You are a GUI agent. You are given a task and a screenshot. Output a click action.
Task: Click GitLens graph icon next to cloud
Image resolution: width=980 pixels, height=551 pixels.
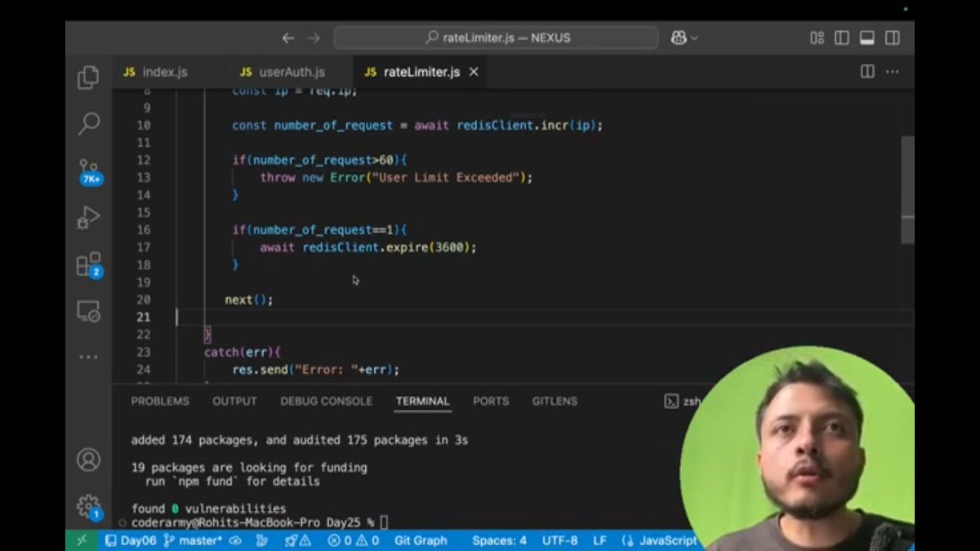click(x=261, y=540)
